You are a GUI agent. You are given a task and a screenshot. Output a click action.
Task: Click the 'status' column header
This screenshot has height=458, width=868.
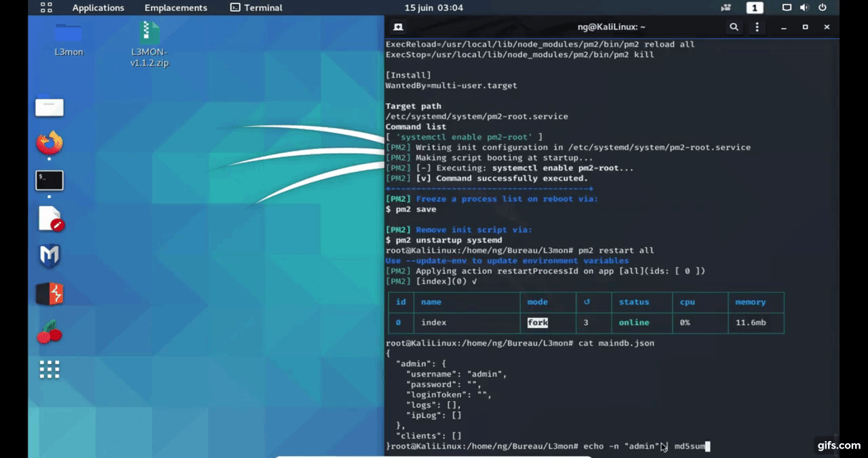coord(634,302)
